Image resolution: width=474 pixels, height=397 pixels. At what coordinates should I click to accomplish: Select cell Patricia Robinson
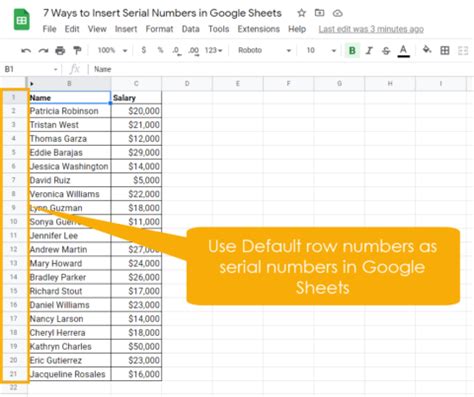pyautogui.click(x=69, y=111)
